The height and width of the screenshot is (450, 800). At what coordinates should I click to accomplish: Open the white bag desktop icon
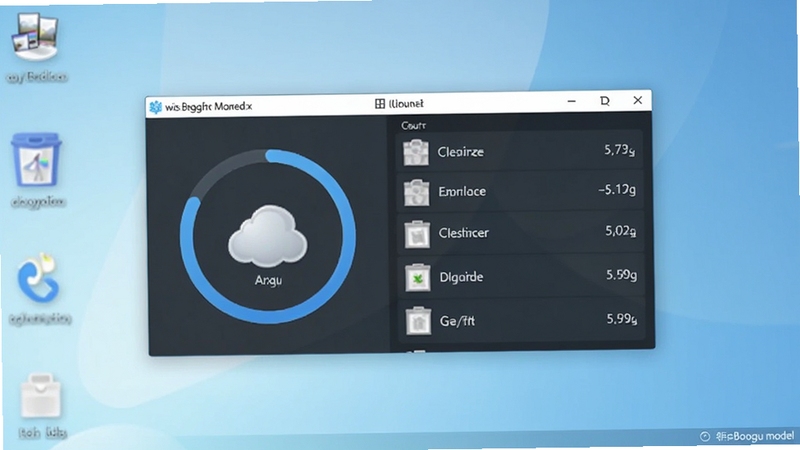[41, 396]
